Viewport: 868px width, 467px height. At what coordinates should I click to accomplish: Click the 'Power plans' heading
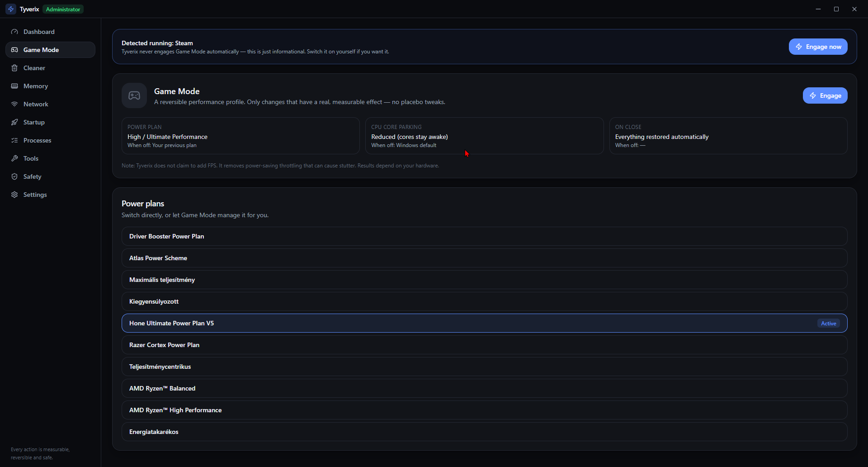(x=143, y=204)
